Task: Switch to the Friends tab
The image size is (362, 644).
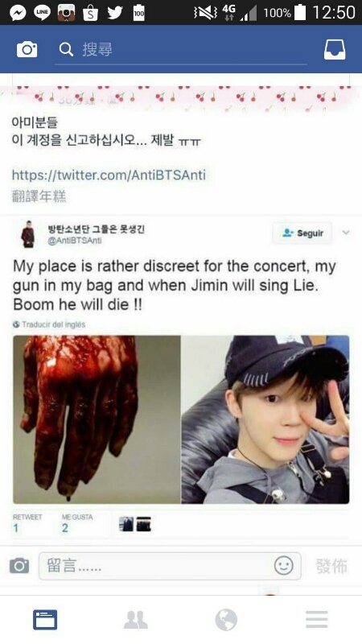Action: 136,619
